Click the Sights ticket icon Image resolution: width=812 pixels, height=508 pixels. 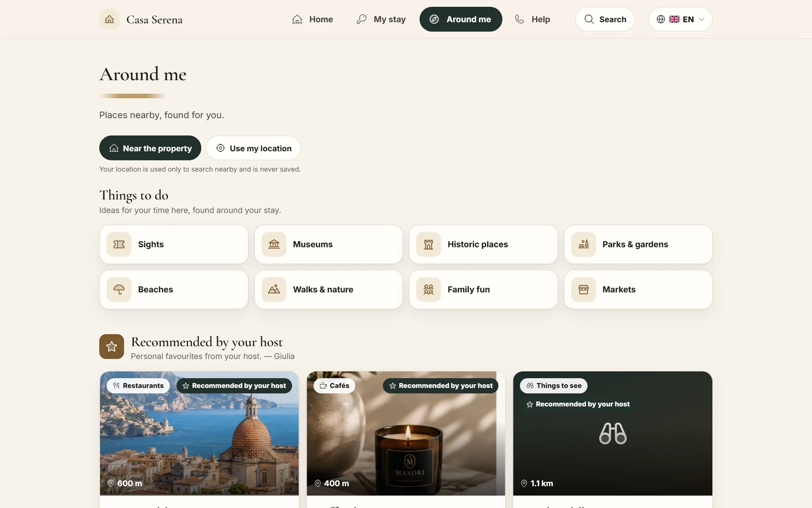[119, 244]
